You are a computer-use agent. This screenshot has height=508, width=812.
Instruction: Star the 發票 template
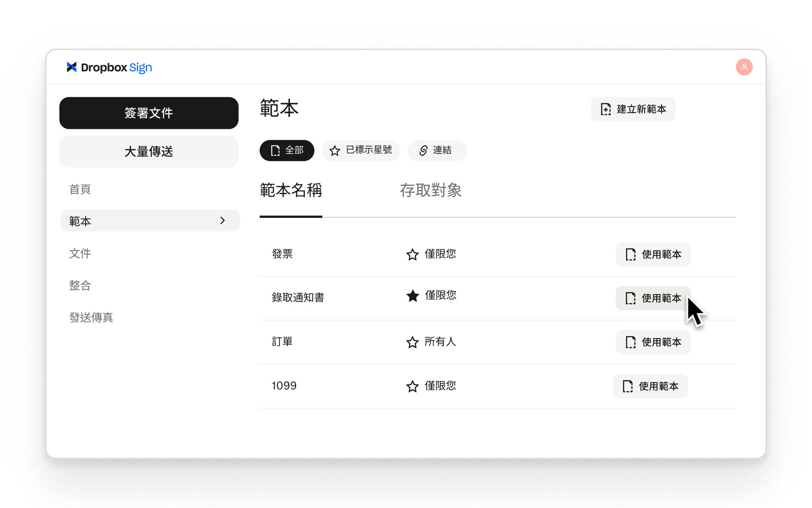click(412, 254)
